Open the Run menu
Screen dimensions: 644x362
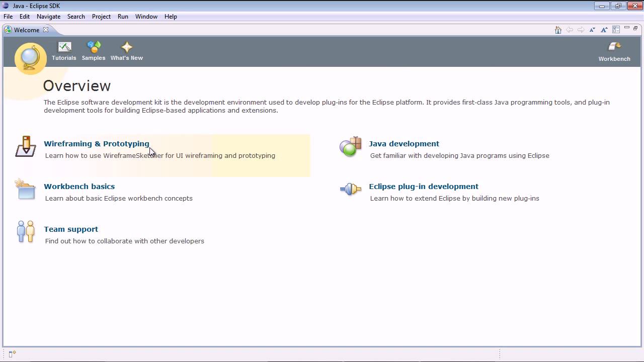pos(123,17)
